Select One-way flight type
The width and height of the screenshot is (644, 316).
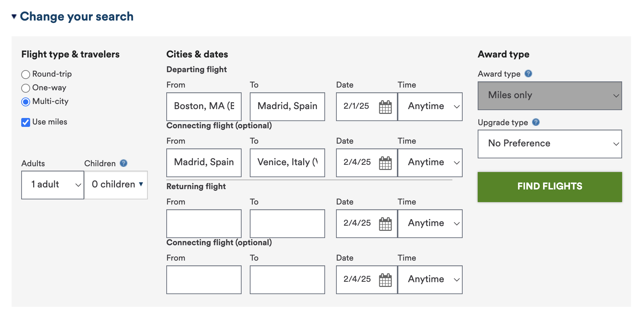[26, 88]
